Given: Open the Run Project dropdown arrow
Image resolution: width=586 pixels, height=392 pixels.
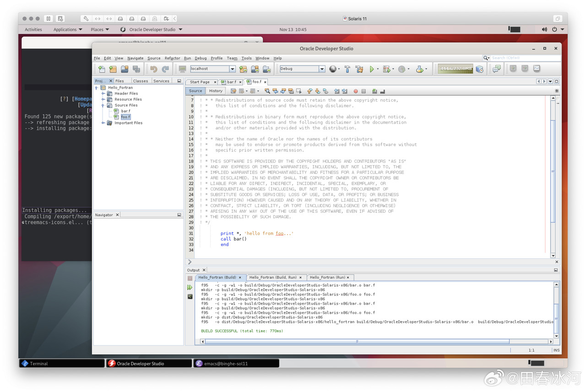Looking at the screenshot, I should coord(378,69).
